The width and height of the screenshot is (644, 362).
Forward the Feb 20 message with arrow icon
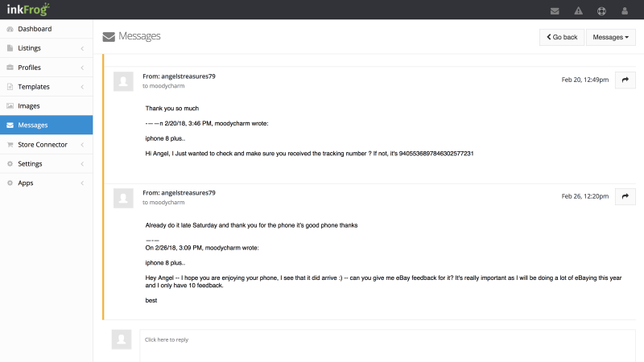625,80
